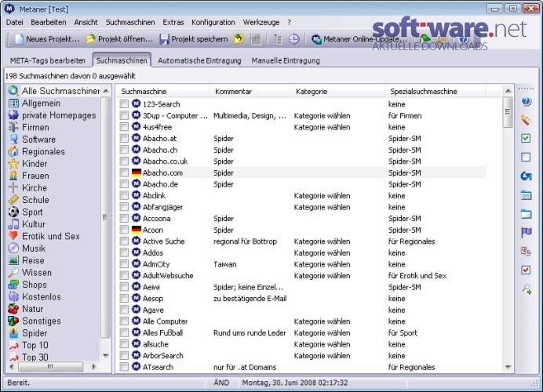543x392 pixels.
Task: Click the yellow refresh icon after Projekt speichern
Action: click(x=239, y=39)
